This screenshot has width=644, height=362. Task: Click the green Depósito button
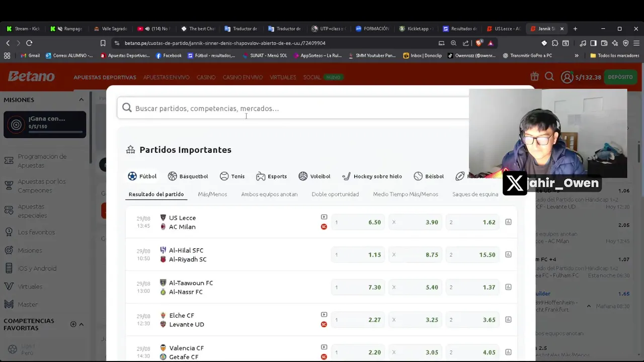coord(620,77)
